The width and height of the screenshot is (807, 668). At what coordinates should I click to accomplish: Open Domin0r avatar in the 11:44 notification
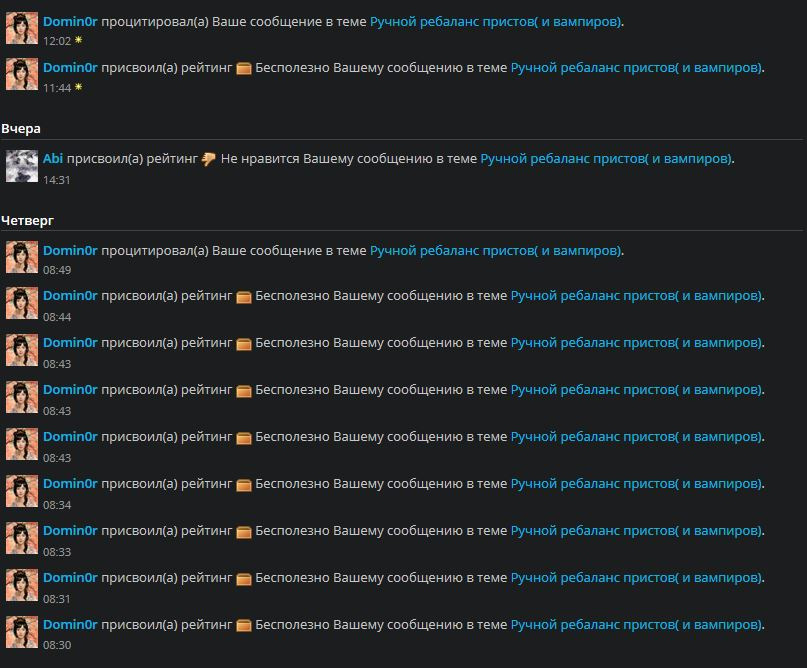pos(22,74)
